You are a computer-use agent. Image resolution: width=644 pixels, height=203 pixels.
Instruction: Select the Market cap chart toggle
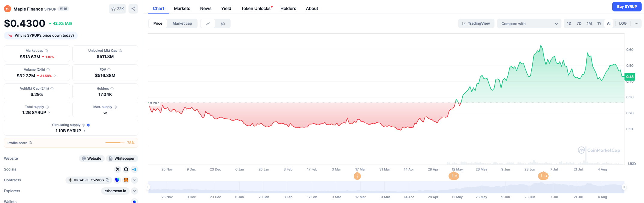[182, 23]
